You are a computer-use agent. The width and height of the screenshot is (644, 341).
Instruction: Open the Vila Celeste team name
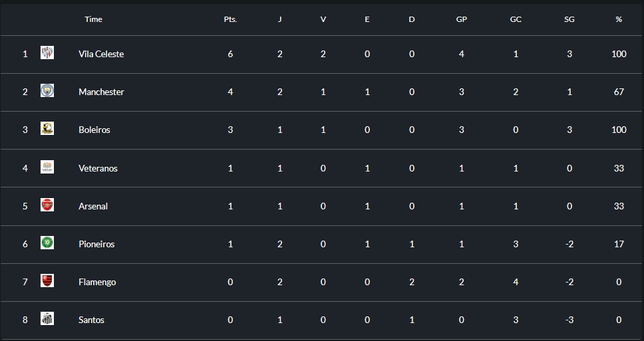(x=101, y=54)
